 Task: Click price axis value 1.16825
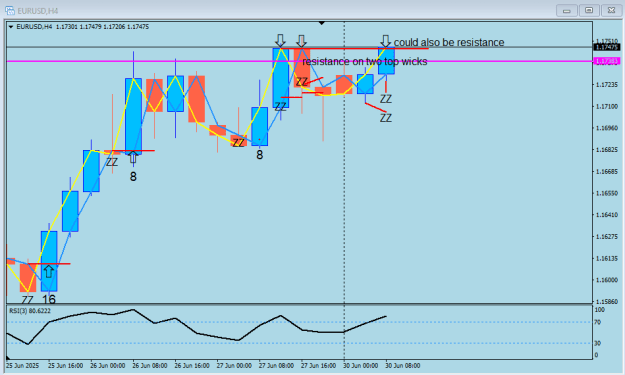click(607, 150)
